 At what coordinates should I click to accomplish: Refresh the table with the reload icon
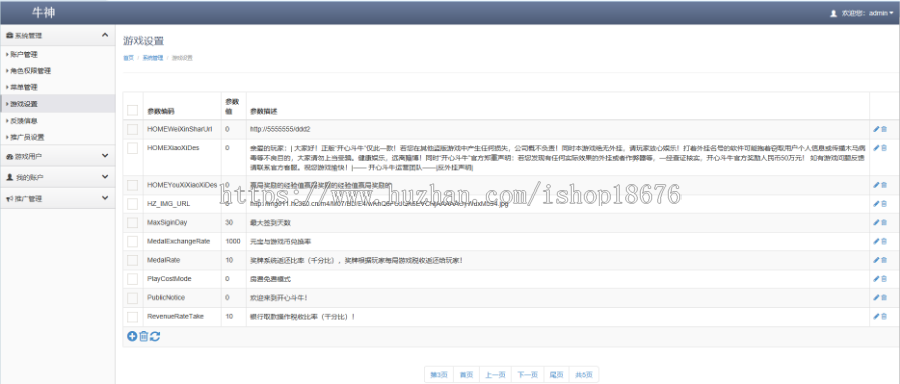(x=155, y=336)
